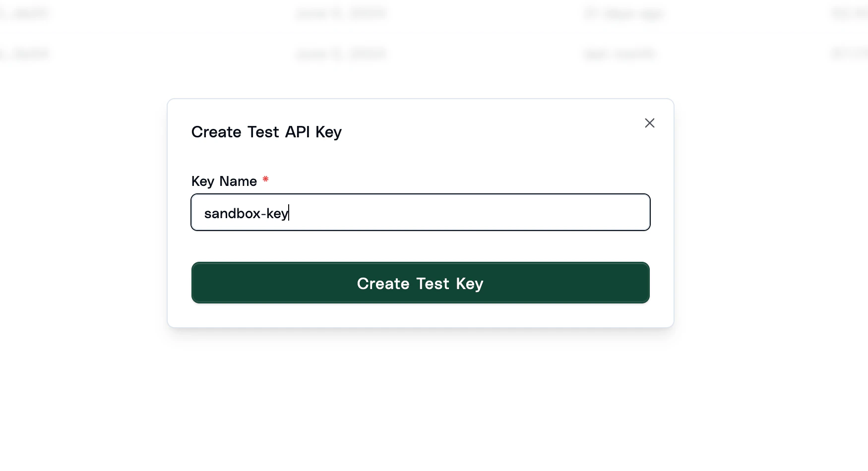868x471 pixels.
Task: Click the 'Create Test API Key' heading text
Action: click(x=266, y=132)
